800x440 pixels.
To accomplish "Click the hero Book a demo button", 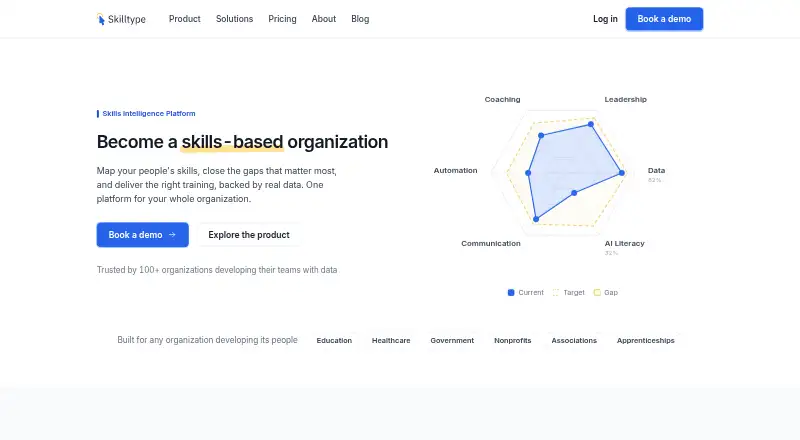I will click(x=142, y=235).
